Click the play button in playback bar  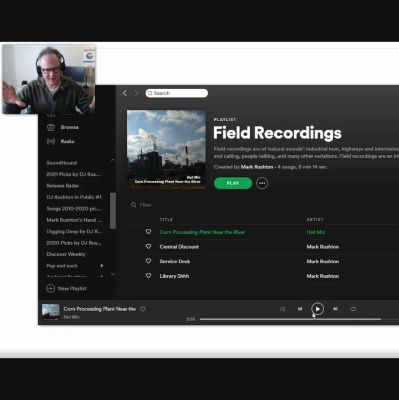coord(317,309)
